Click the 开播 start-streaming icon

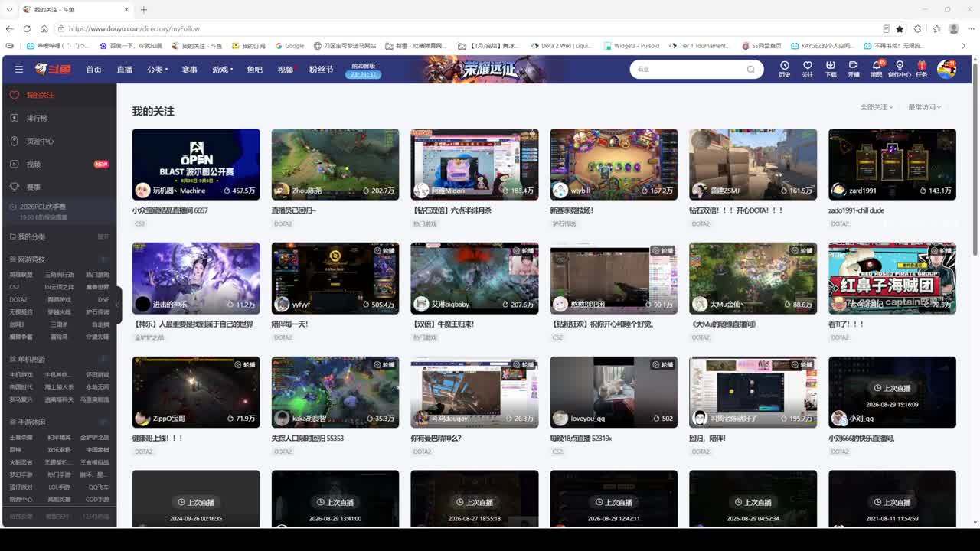pos(854,69)
